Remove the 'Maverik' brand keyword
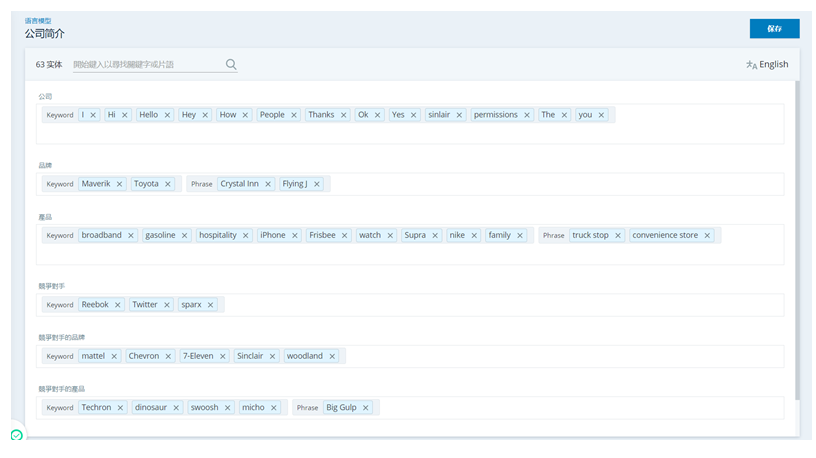816x458 pixels. (119, 184)
